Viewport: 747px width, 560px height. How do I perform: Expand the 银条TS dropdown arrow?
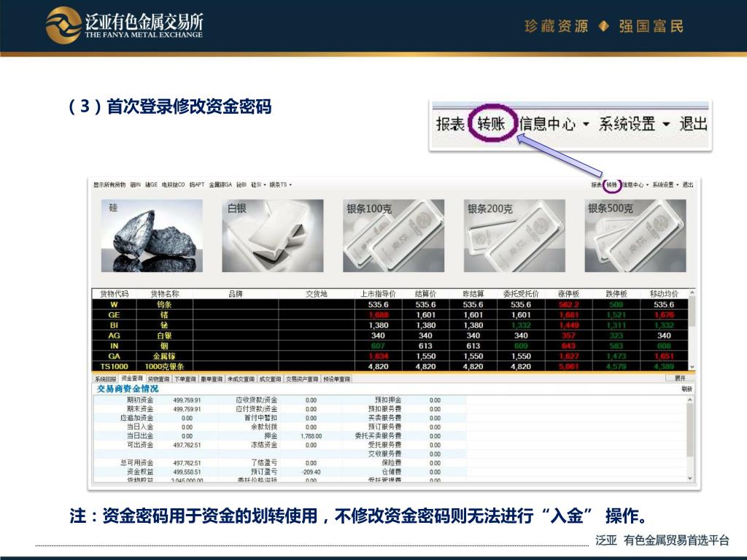point(290,184)
